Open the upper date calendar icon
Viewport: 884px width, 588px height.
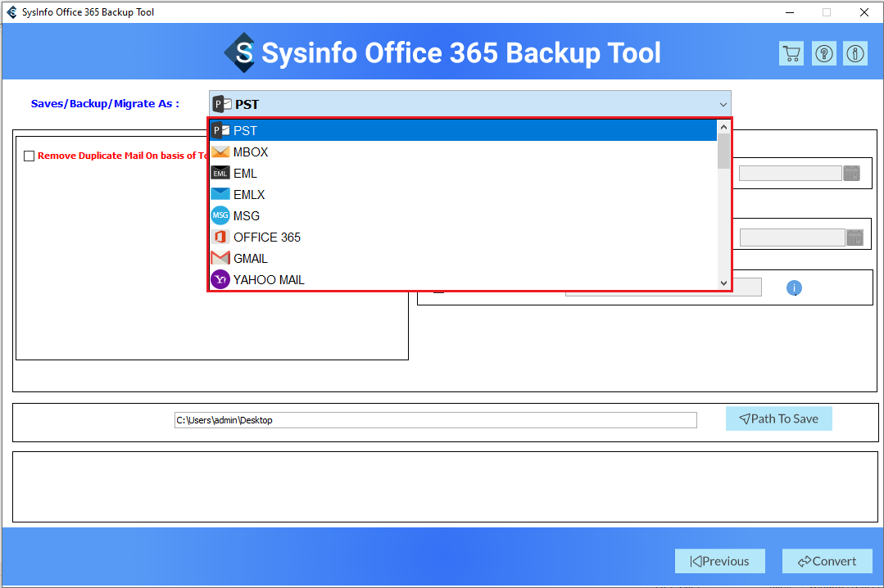(852, 174)
